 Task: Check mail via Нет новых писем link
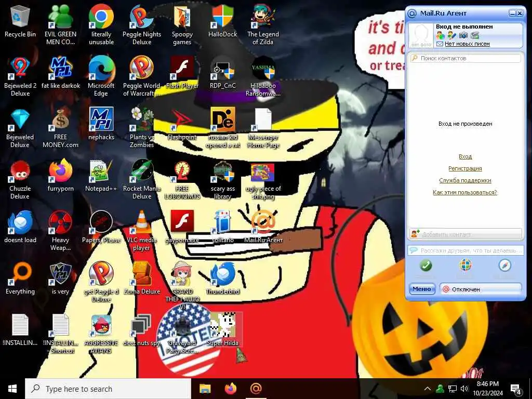(467, 44)
